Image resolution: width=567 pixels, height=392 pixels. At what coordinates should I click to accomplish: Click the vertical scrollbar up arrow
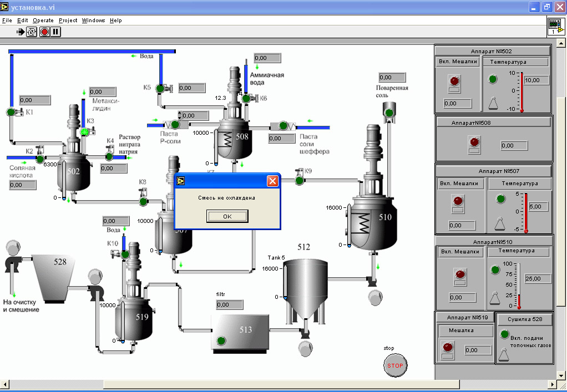tap(561, 44)
